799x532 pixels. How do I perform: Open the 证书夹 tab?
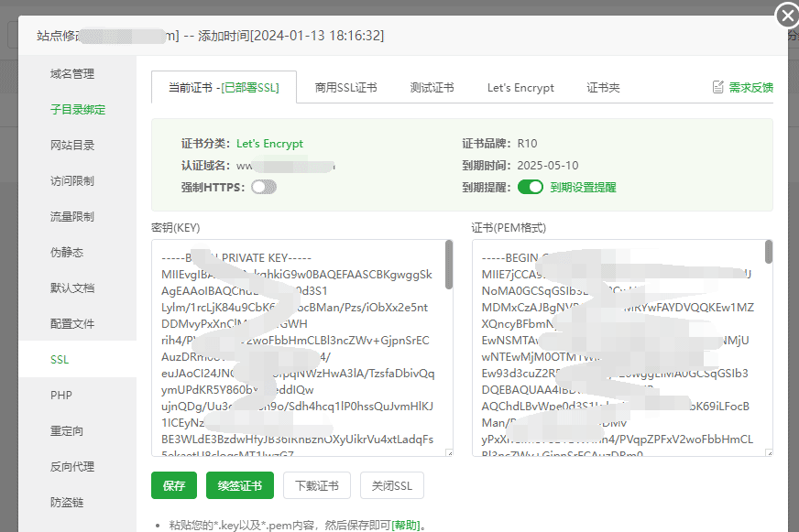coord(603,88)
